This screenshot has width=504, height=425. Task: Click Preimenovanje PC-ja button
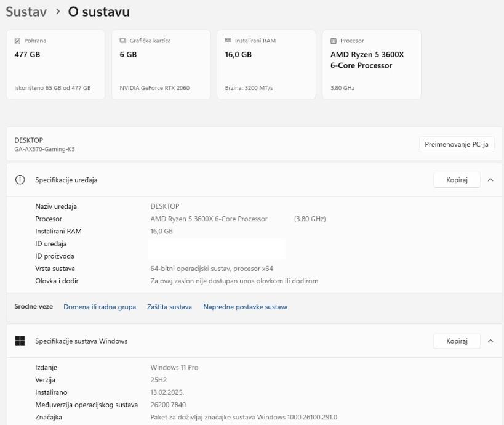click(x=457, y=144)
